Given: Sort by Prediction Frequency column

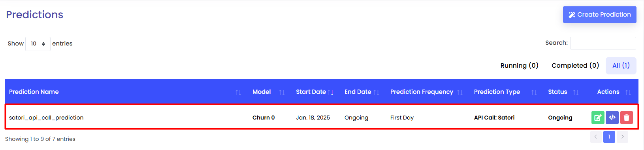Looking at the screenshot, I should tap(460, 92).
